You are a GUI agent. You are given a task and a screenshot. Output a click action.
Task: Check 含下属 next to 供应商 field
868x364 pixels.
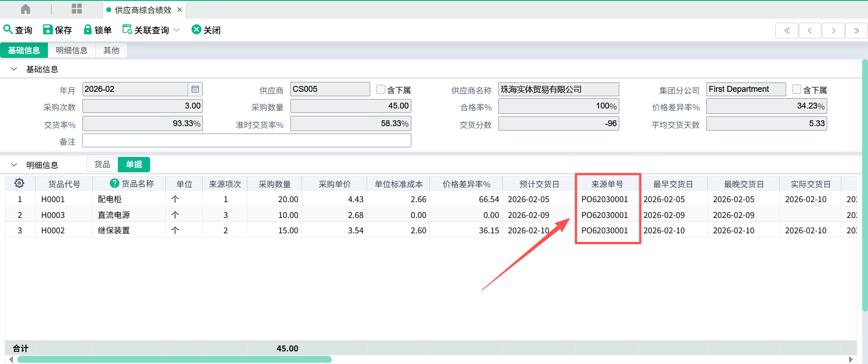pyautogui.click(x=381, y=90)
